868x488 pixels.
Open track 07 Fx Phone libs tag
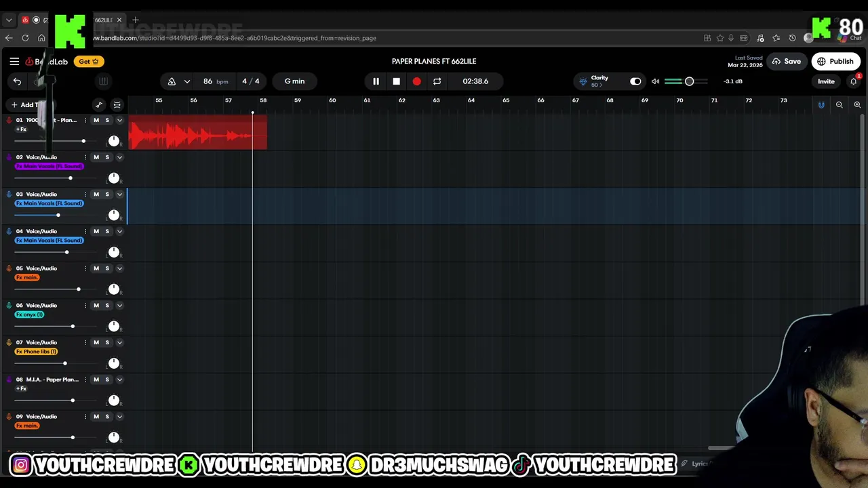pyautogui.click(x=36, y=352)
